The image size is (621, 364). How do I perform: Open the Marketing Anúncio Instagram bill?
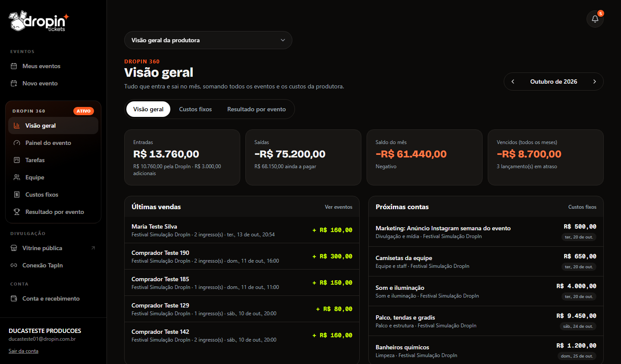tap(486, 232)
